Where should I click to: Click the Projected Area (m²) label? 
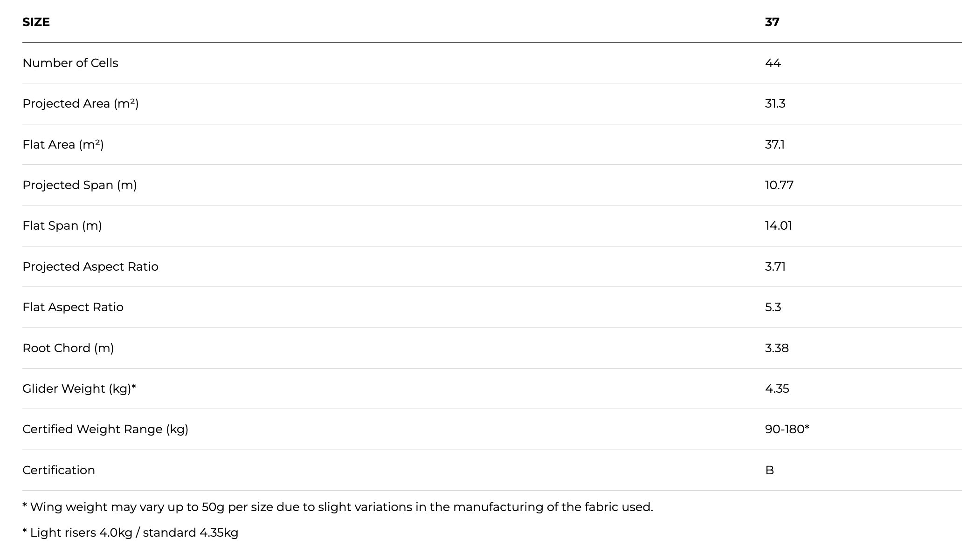(x=81, y=103)
